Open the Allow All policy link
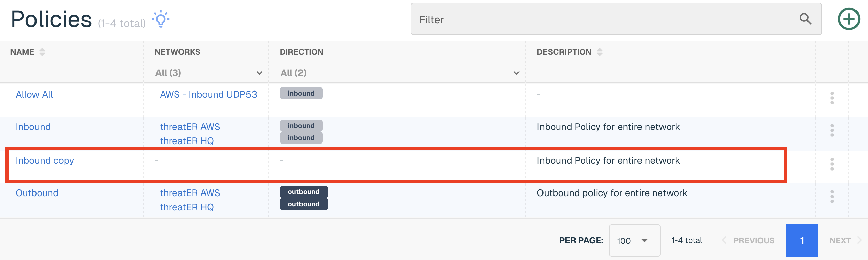Screen dimensions: 868x260 pyautogui.click(x=34, y=95)
